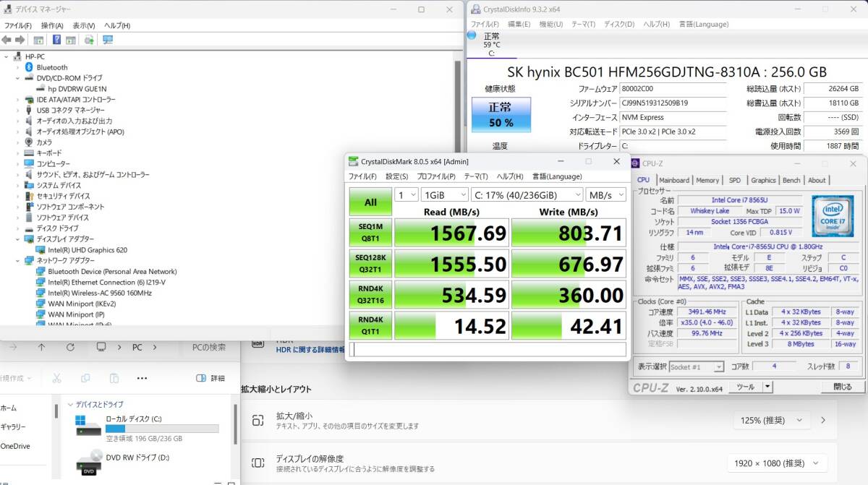Viewport: 868px width, 485px height.
Task: Click the All button in CrystalDiskMark
Action: coord(370,202)
